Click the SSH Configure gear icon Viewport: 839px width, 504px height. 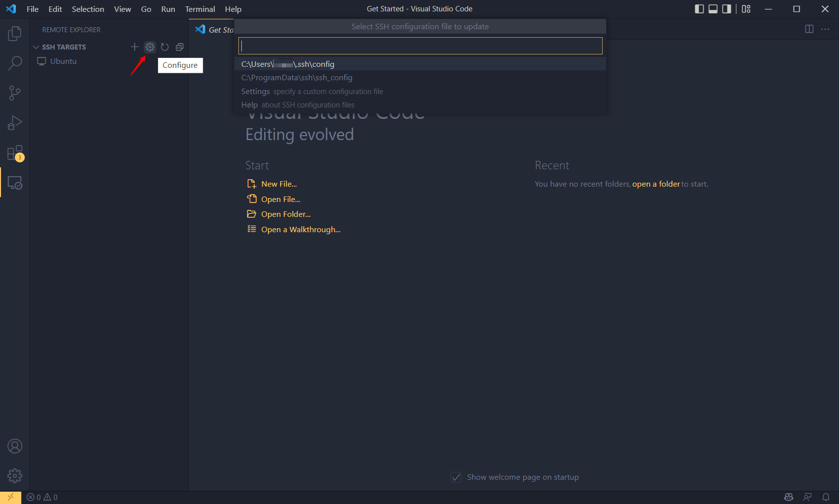pos(150,47)
